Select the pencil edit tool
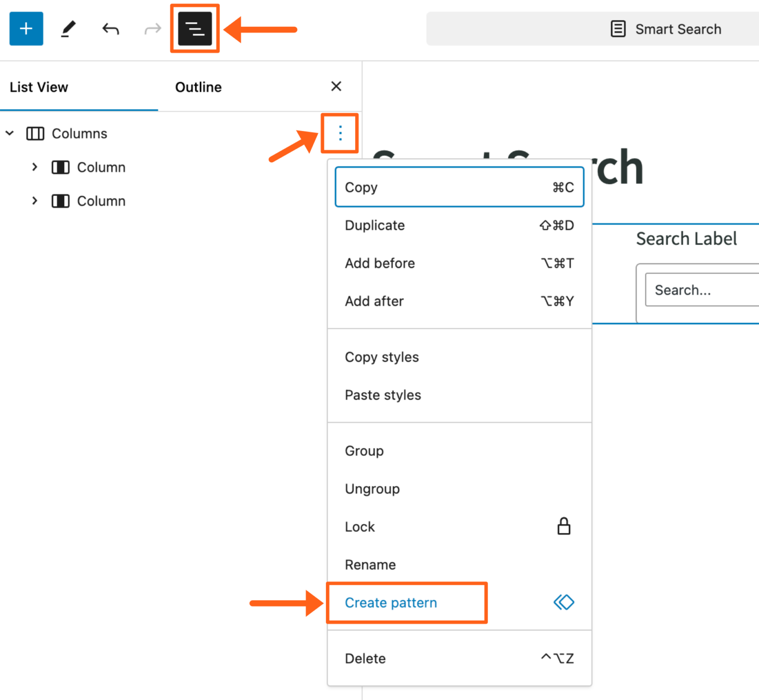759x700 pixels. tap(68, 29)
